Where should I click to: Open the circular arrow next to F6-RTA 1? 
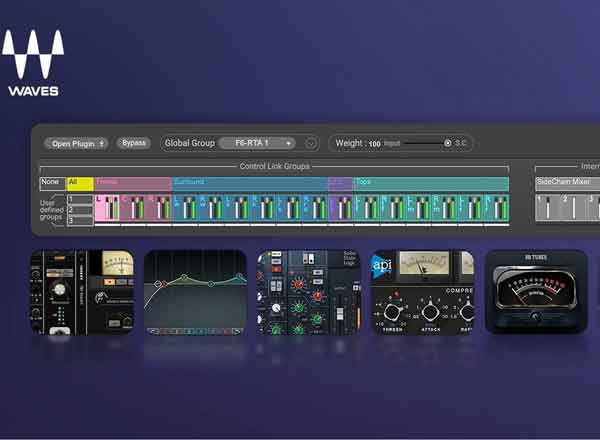point(311,144)
